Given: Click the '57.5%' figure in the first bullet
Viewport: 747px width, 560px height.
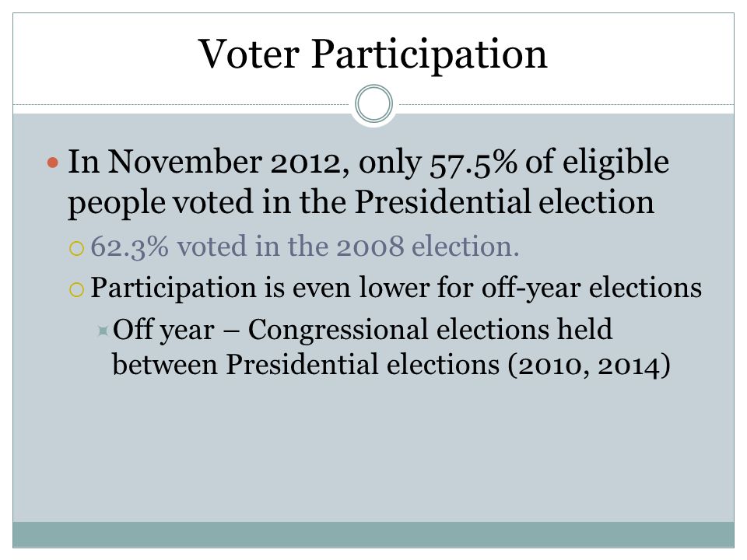Looking at the screenshot, I should click(473, 163).
